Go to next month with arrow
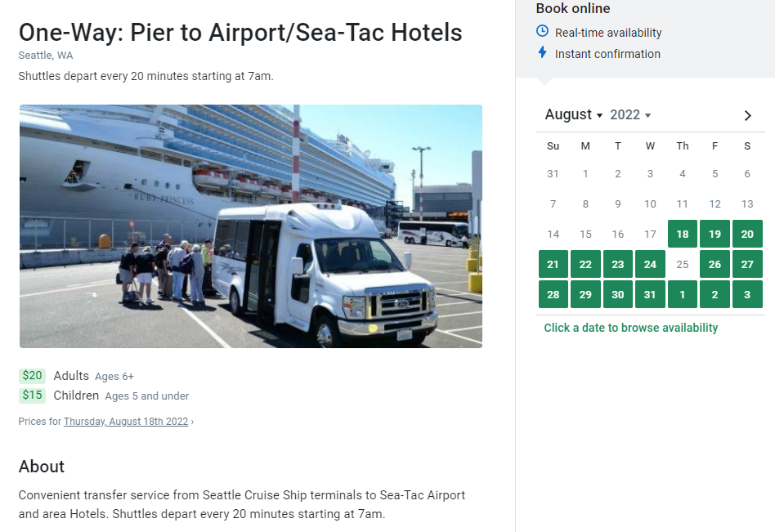This screenshot has width=775, height=532. [747, 115]
